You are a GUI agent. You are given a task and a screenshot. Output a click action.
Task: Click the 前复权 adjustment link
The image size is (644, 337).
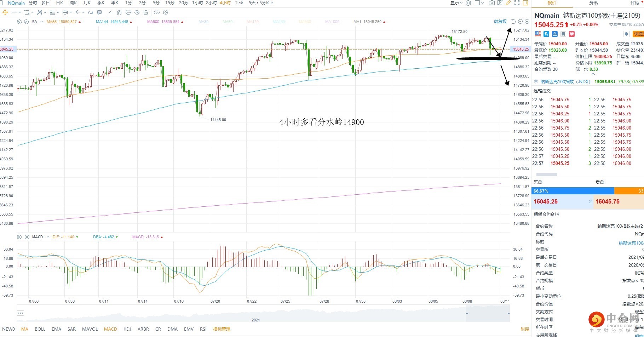click(x=500, y=22)
